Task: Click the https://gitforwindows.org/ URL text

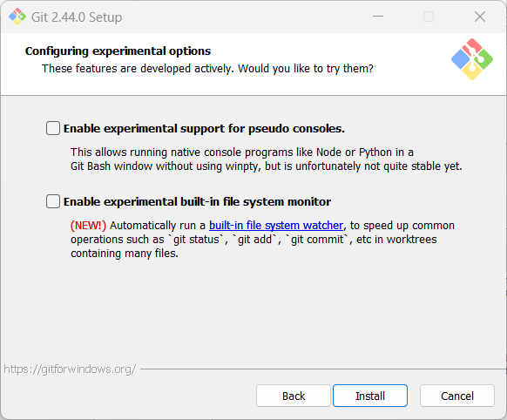Action: [70, 369]
